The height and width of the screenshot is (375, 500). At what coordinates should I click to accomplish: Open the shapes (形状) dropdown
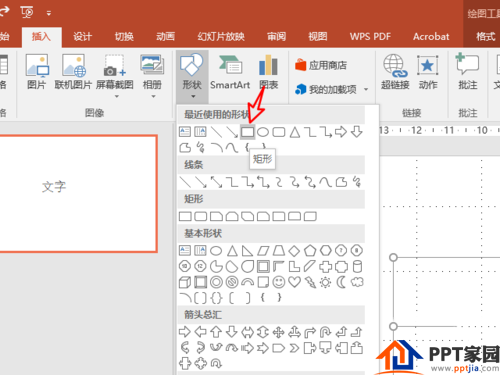[x=192, y=77]
